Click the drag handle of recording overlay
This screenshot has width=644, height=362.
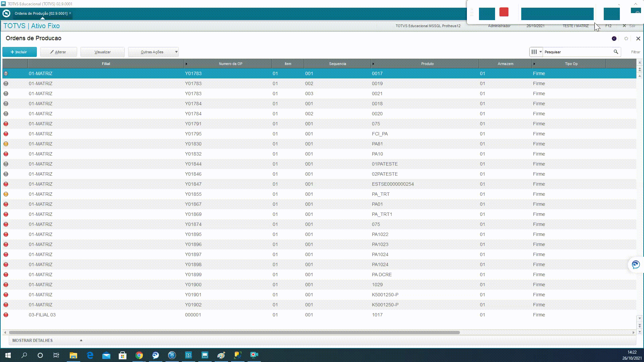pos(472,13)
